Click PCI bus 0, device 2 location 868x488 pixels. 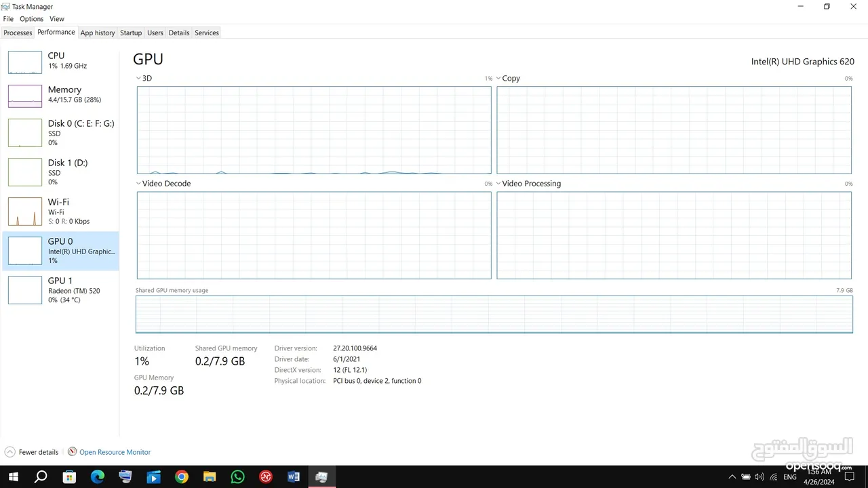(377, 381)
